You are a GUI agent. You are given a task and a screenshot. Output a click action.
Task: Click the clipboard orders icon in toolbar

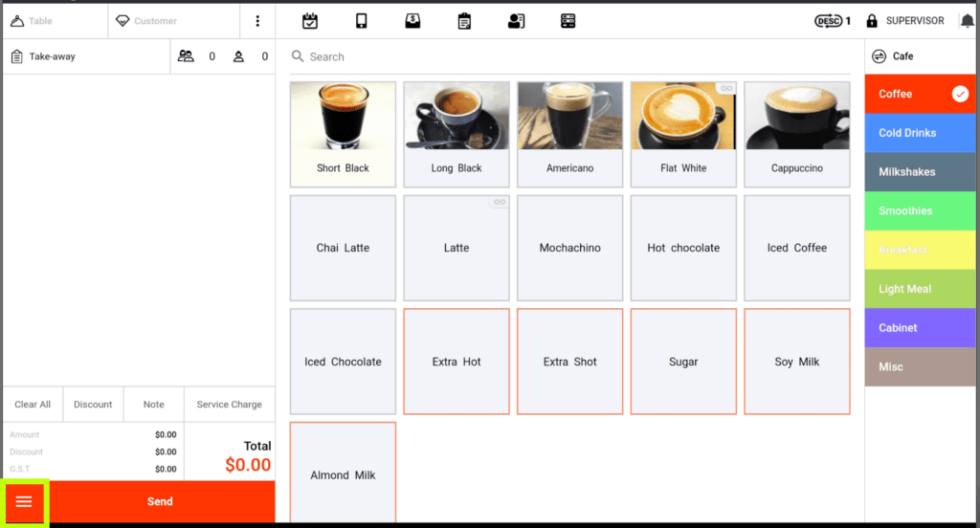click(x=464, y=21)
